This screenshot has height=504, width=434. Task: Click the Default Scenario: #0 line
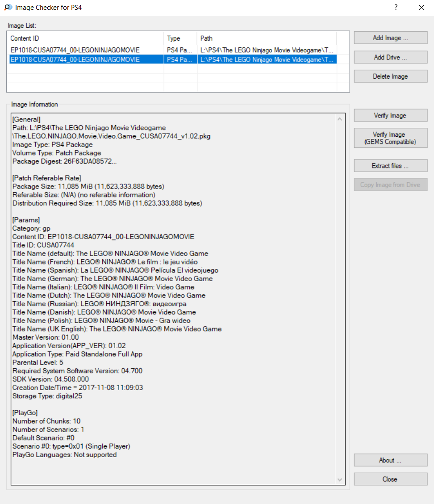pos(43,437)
